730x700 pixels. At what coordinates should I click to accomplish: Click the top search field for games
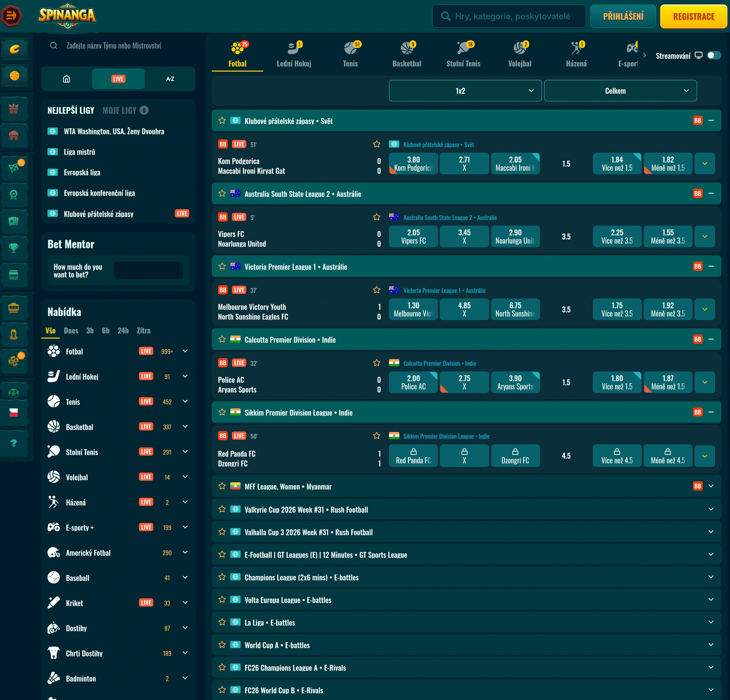click(x=509, y=16)
